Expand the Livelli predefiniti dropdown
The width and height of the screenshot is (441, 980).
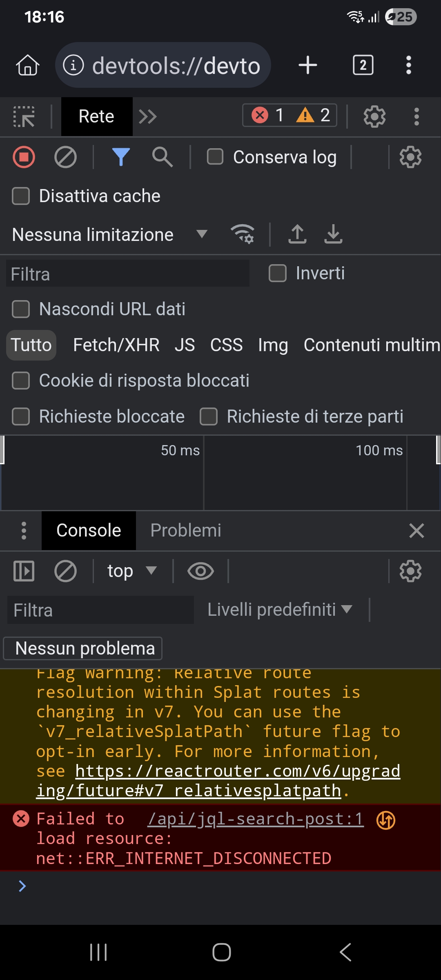pyautogui.click(x=279, y=610)
